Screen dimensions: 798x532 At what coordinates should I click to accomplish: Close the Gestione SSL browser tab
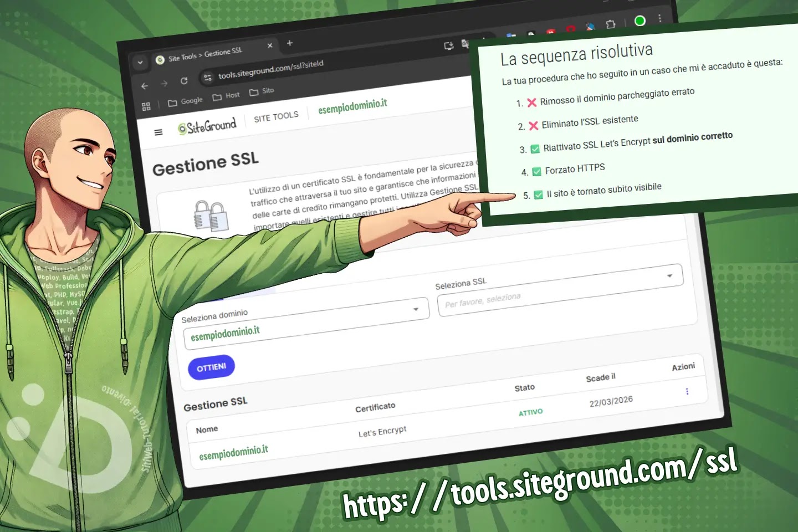[270, 46]
